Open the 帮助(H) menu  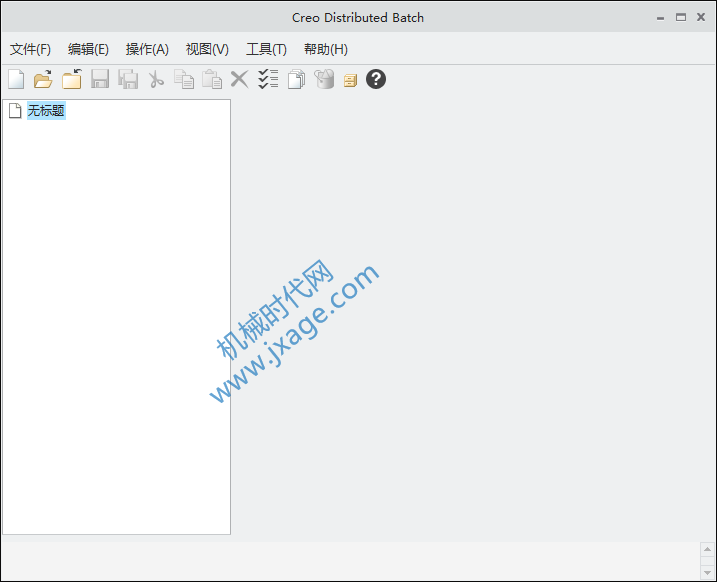[x=326, y=49]
